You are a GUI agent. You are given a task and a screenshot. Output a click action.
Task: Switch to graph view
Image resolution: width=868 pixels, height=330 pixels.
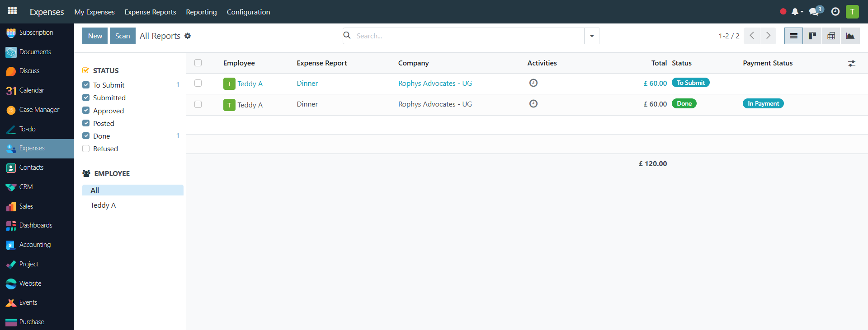coord(850,36)
